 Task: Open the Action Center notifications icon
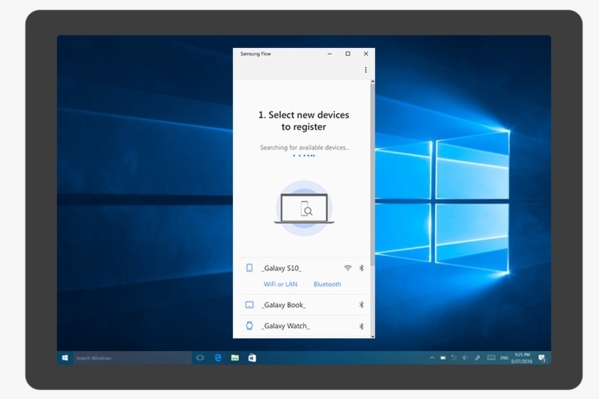coord(542,358)
